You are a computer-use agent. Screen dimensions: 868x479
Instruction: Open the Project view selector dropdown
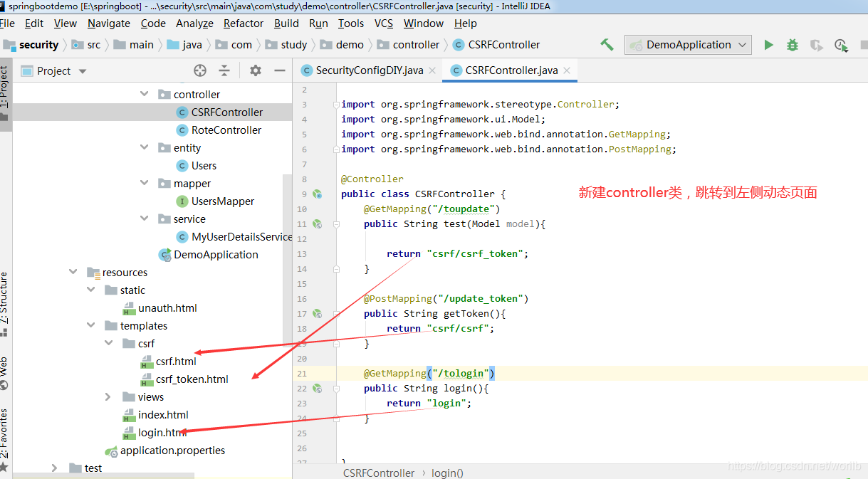point(83,71)
